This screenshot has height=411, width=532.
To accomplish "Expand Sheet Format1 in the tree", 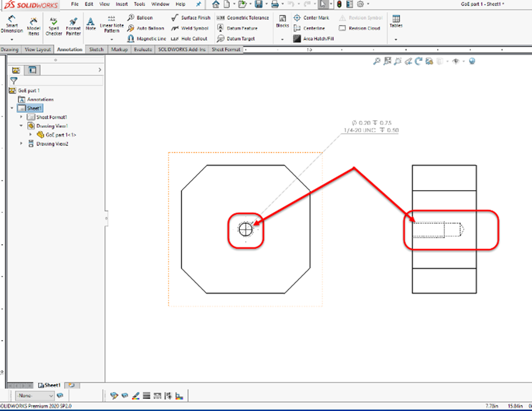I will click(21, 117).
